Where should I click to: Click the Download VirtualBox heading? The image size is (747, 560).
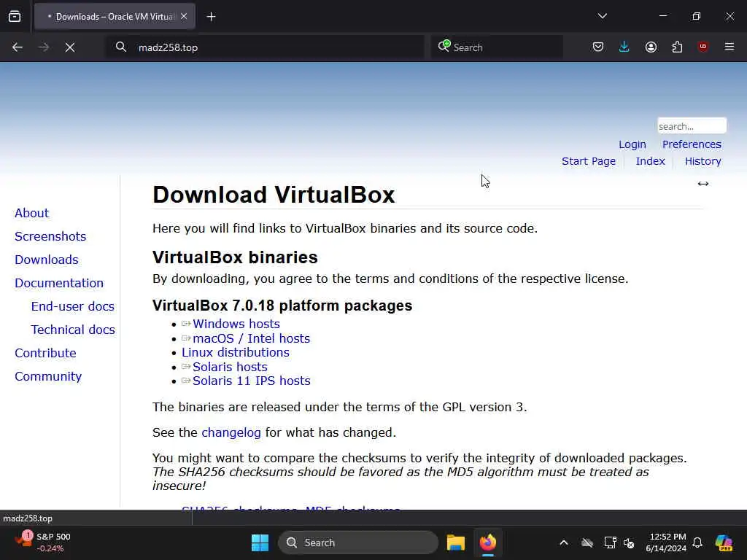[274, 195]
